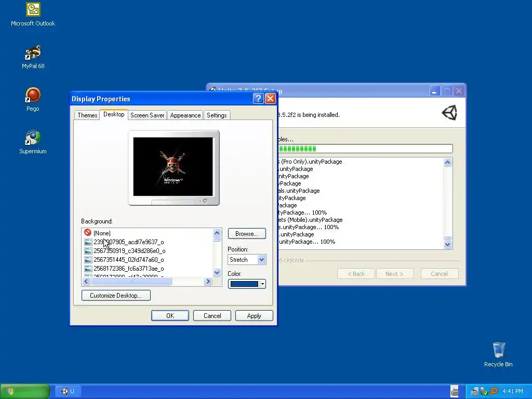Open the Microsoft Outlook desktop icon
532x399 pixels.
[33, 15]
